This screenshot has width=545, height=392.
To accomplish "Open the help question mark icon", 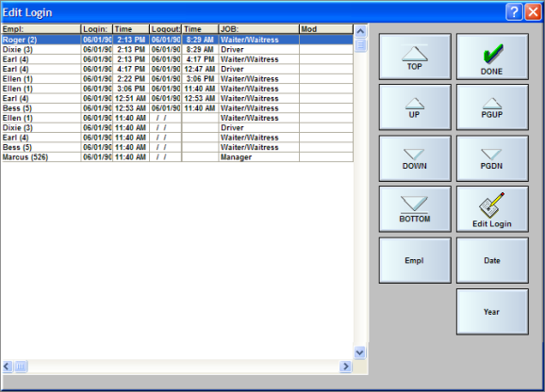I will pos(514,12).
